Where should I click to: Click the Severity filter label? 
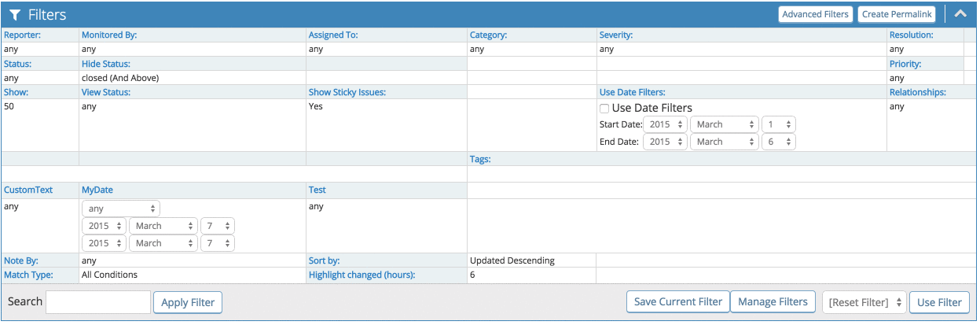pos(615,35)
